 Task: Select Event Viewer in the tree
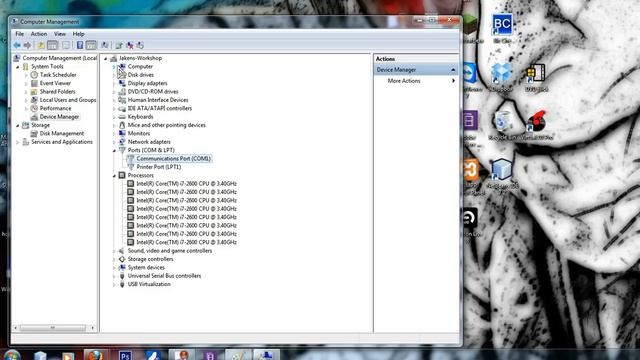55,83
